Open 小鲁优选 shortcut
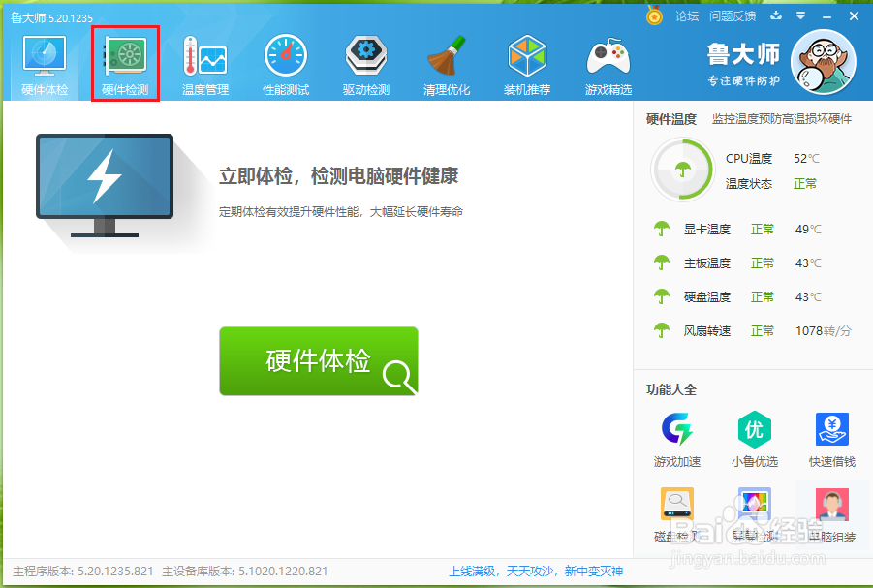The height and width of the screenshot is (588, 873). click(754, 427)
